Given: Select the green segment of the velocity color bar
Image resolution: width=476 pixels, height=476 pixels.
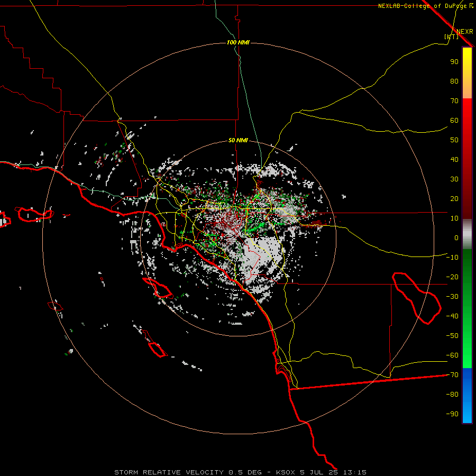Looking at the screenshot, I should 467,308.
